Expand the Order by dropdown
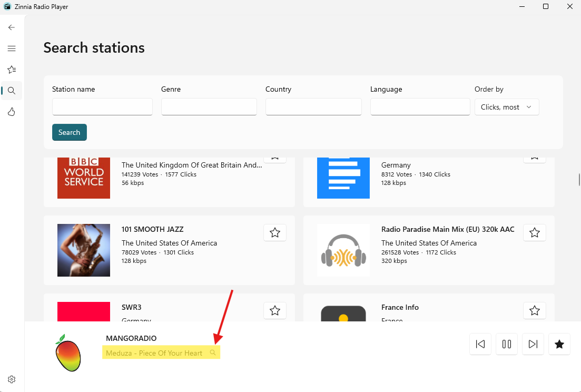The width and height of the screenshot is (581, 392). pyautogui.click(x=507, y=107)
